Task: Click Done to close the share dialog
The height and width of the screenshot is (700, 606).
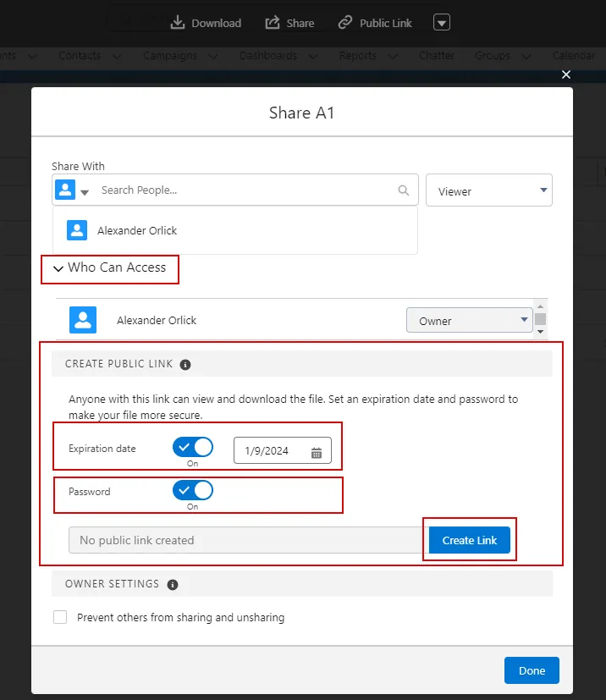Action: pyautogui.click(x=532, y=670)
